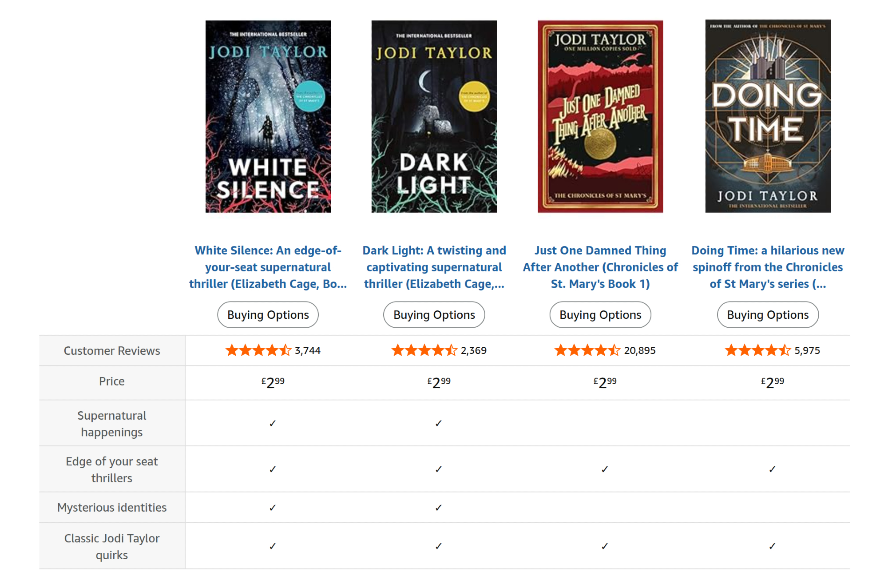Click Dark Light star rating icons
The image size is (888, 588).
(x=424, y=350)
